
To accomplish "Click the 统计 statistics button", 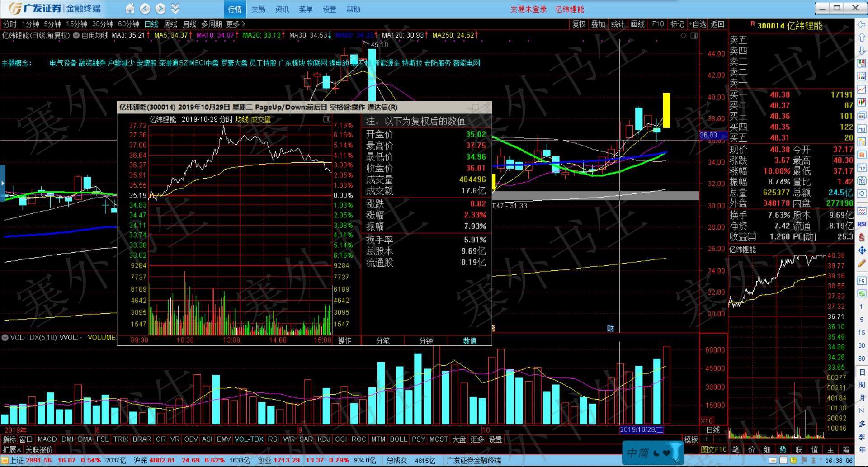I will point(618,24).
